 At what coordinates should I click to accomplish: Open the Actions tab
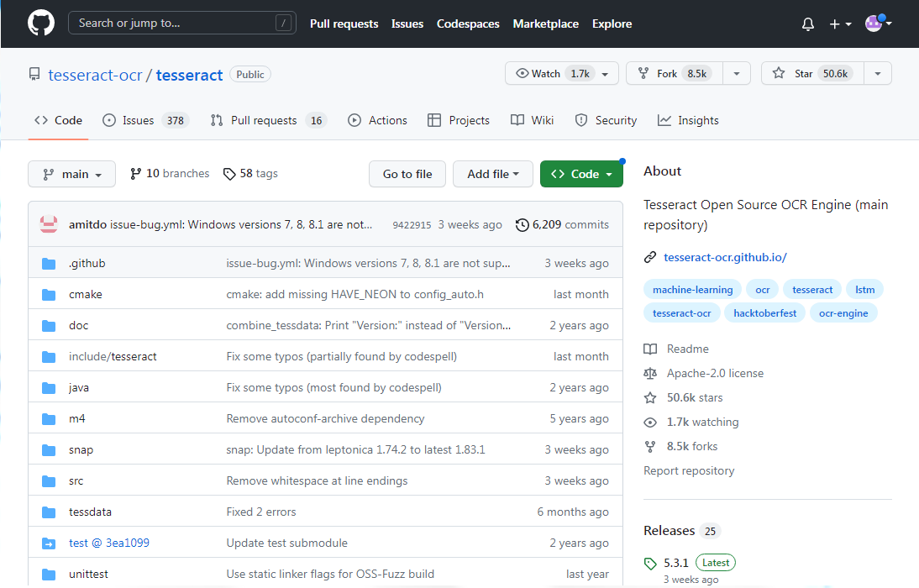pyautogui.click(x=377, y=120)
